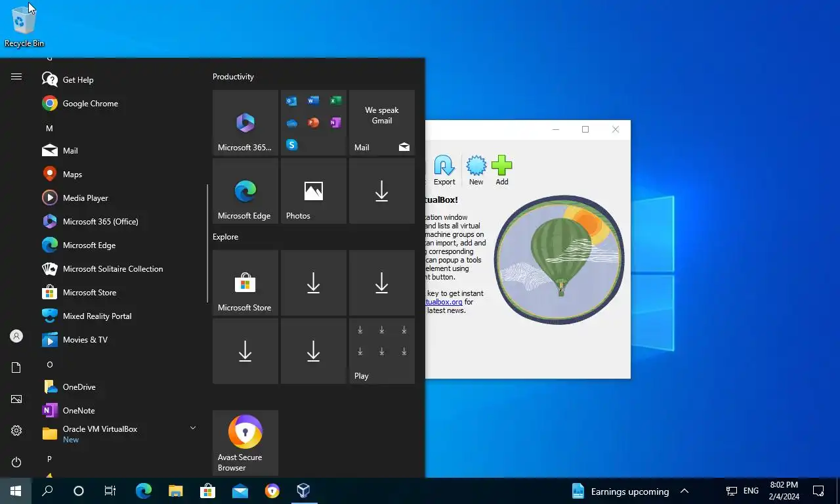Open Cortana from the taskbar

point(79,491)
